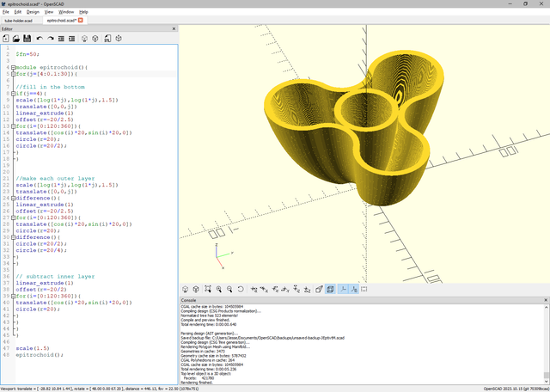
Task: Open a file using the folder icon
Action: click(x=16, y=38)
